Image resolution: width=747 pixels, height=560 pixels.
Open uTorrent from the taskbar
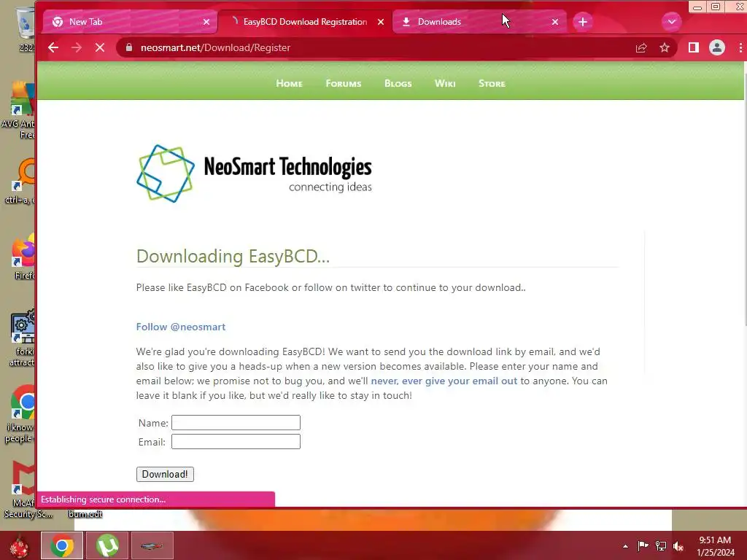click(x=108, y=545)
